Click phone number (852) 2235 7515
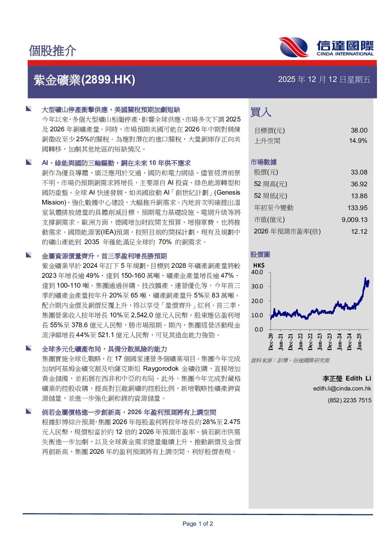Screen dimensions: 392x555 pos(350,400)
